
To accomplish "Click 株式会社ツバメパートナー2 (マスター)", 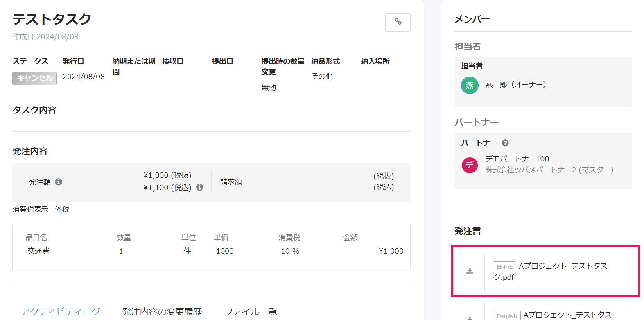I will click(549, 170).
